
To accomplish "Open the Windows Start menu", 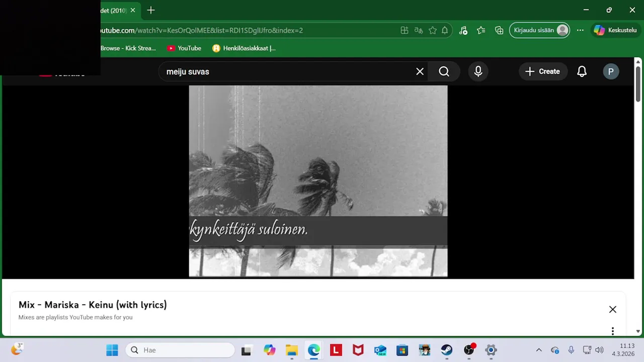I will point(112,350).
